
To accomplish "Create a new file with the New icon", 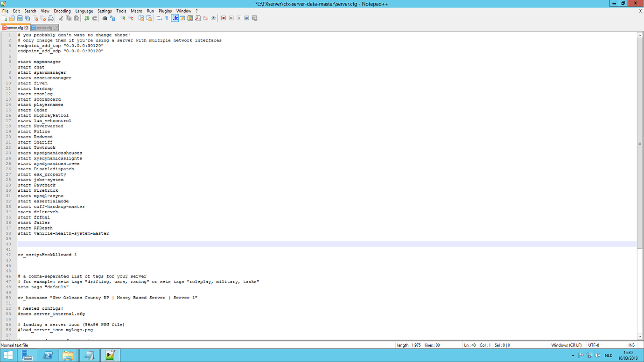I will point(4,18).
